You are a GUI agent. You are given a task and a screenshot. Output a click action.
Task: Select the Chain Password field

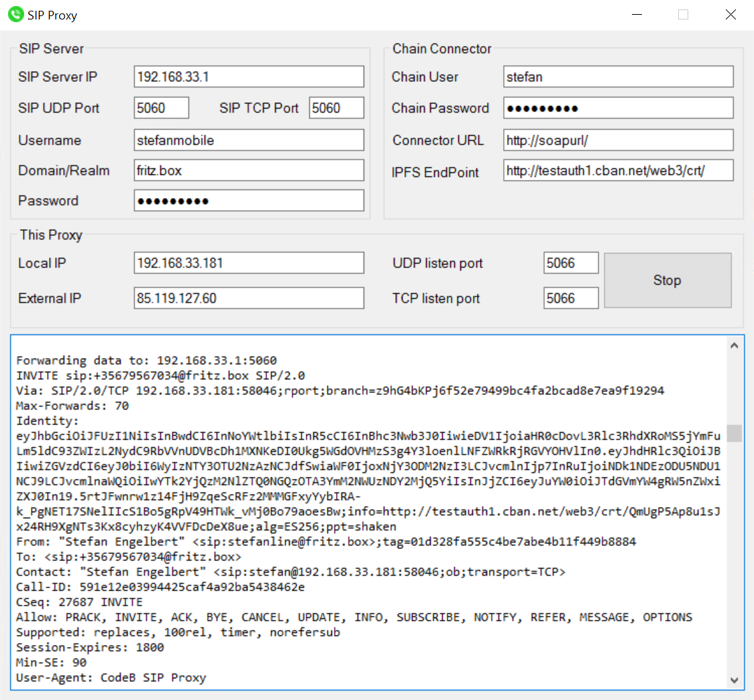click(x=617, y=107)
